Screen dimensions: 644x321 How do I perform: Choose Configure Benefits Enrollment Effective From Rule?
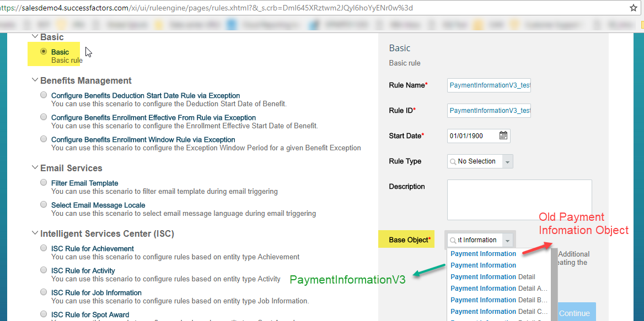[44, 117]
